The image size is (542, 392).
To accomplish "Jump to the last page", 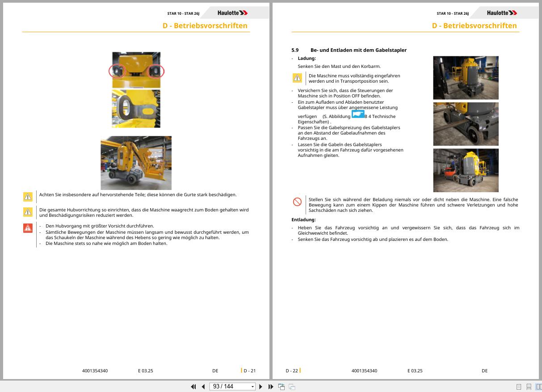I will pyautogui.click(x=271, y=387).
